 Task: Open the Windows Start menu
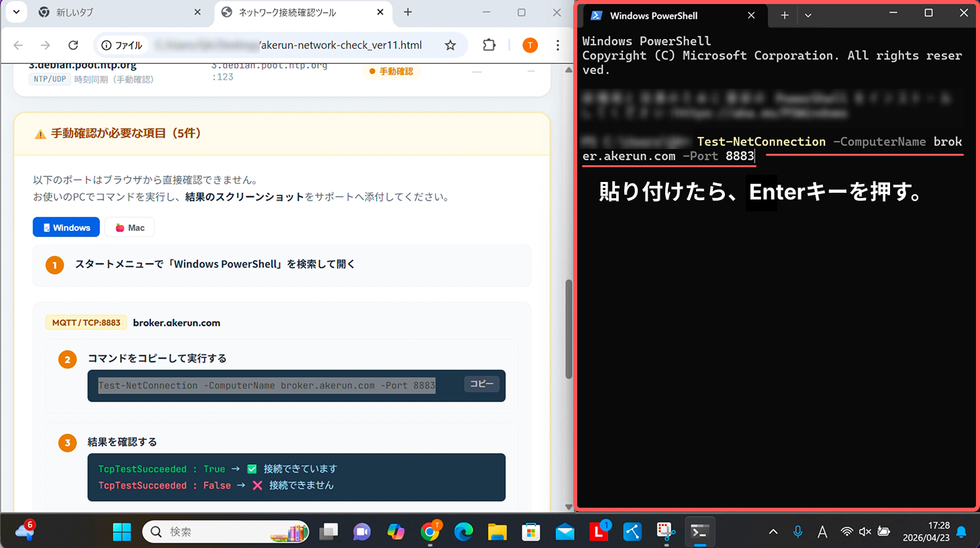coord(122,532)
